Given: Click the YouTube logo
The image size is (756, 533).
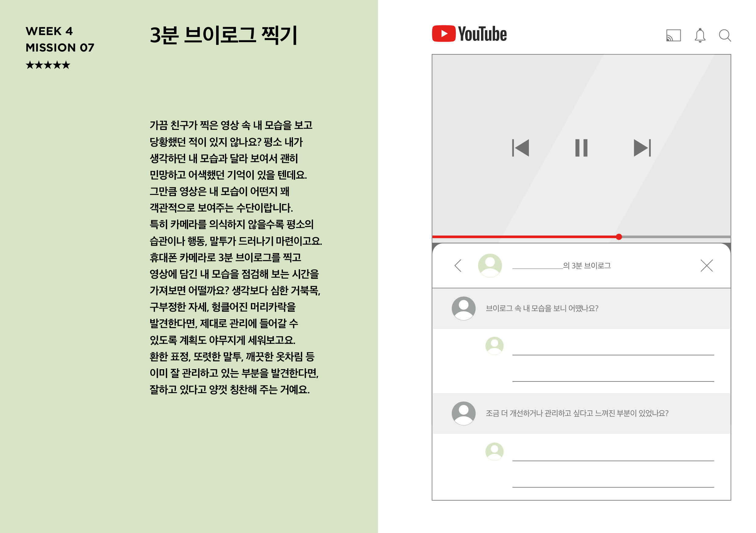Looking at the screenshot, I should pyautogui.click(x=469, y=34).
